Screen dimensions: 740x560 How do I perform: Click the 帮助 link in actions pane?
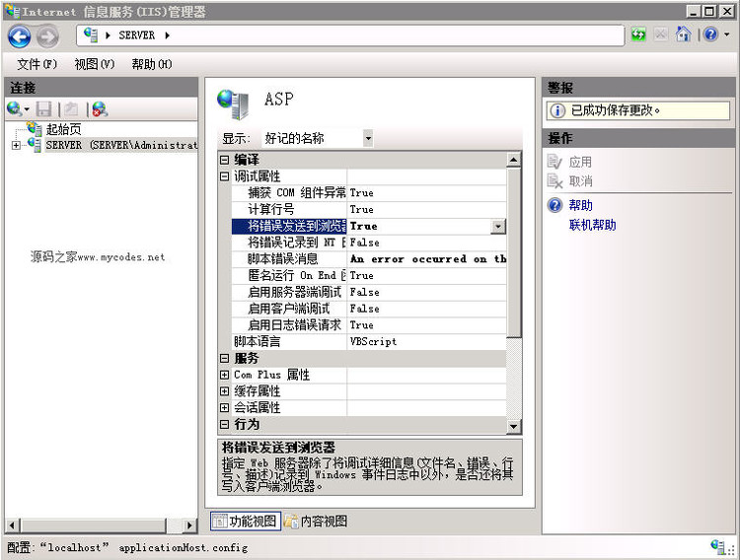[x=580, y=205]
